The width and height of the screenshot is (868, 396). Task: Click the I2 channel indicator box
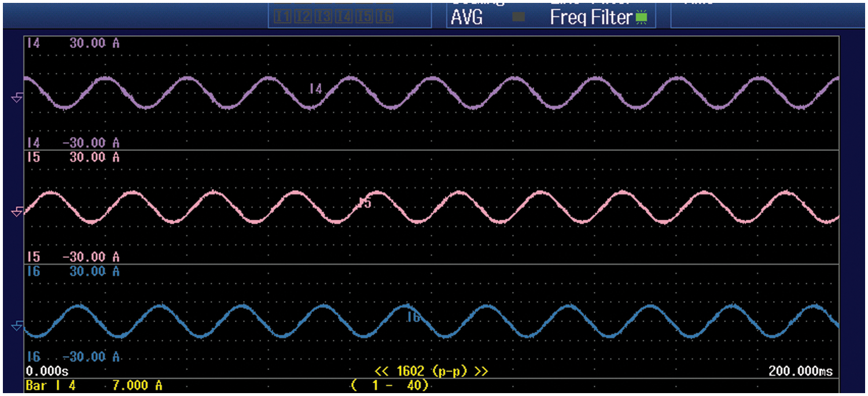(x=303, y=17)
